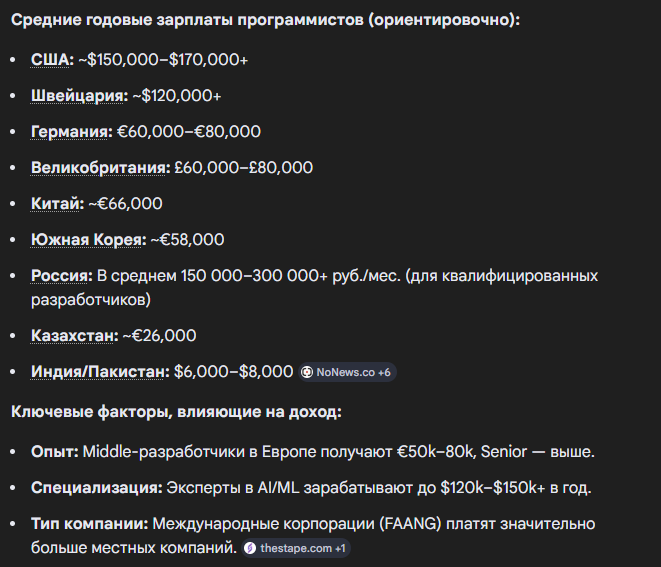This screenshot has width=661, height=567.
Task: Open the Казахстан link
Action: (74, 336)
